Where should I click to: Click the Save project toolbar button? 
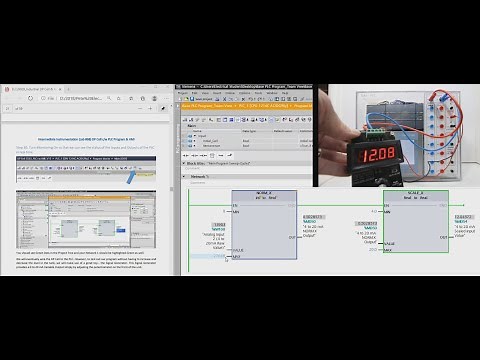[x=201, y=99]
